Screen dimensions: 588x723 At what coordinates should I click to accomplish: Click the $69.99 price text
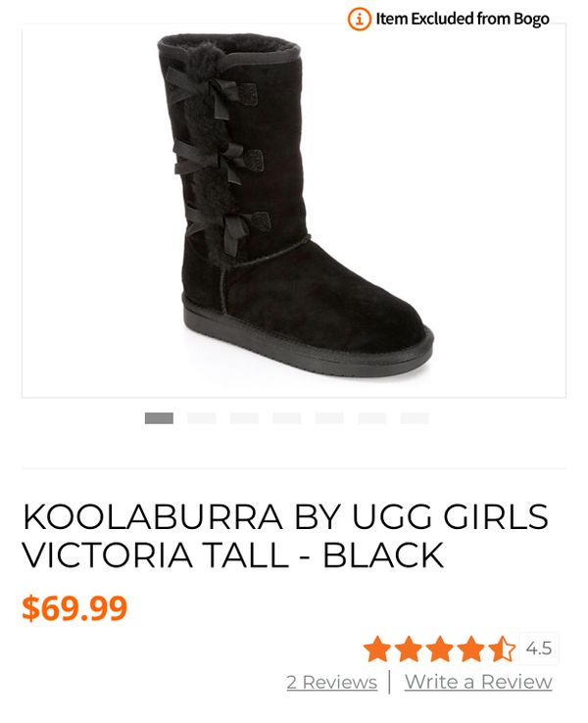pyautogui.click(x=74, y=608)
